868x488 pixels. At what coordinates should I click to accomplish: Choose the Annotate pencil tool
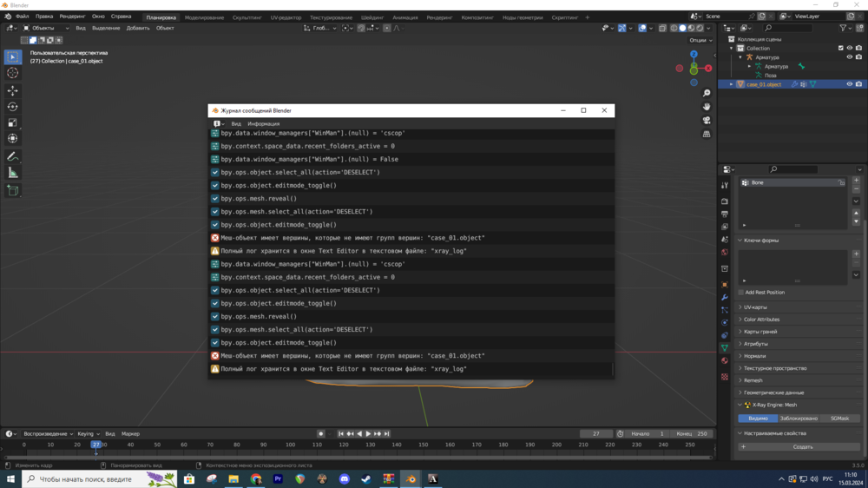tap(13, 156)
